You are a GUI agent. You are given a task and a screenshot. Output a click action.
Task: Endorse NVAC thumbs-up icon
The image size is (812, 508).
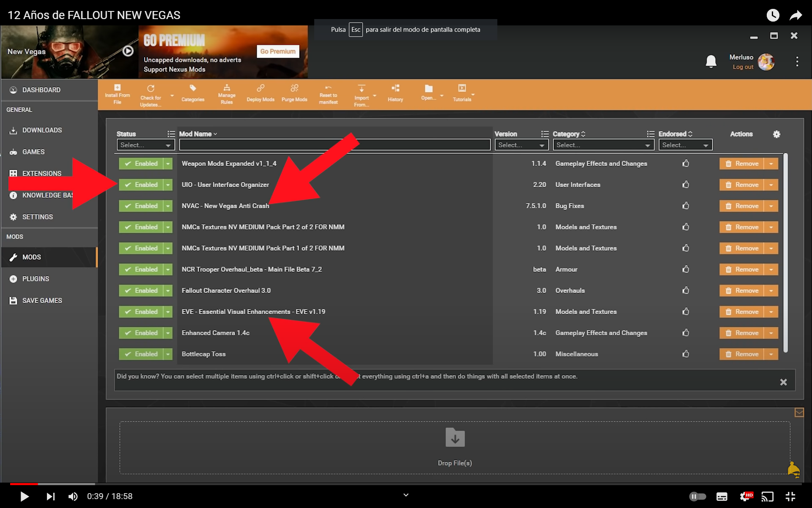686,206
